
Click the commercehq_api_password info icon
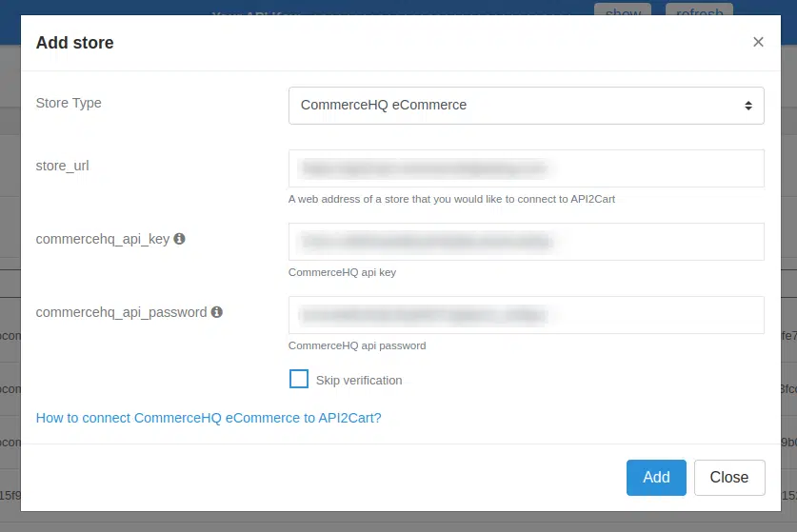click(216, 312)
